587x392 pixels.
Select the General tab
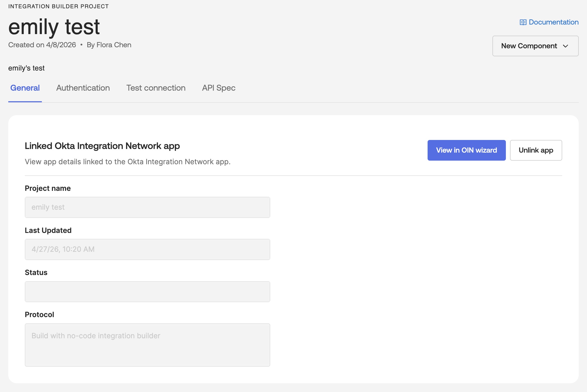pyautogui.click(x=25, y=88)
